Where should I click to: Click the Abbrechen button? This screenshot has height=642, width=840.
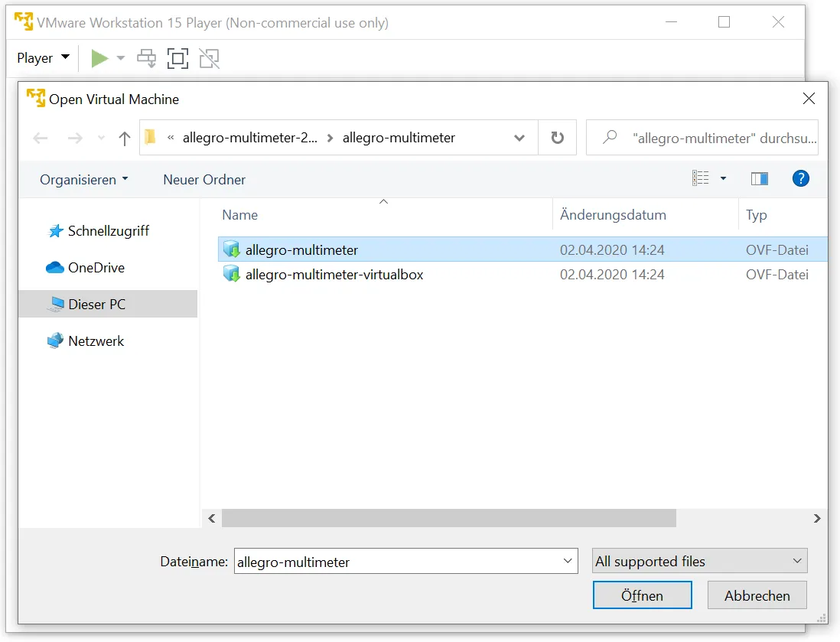click(x=757, y=595)
